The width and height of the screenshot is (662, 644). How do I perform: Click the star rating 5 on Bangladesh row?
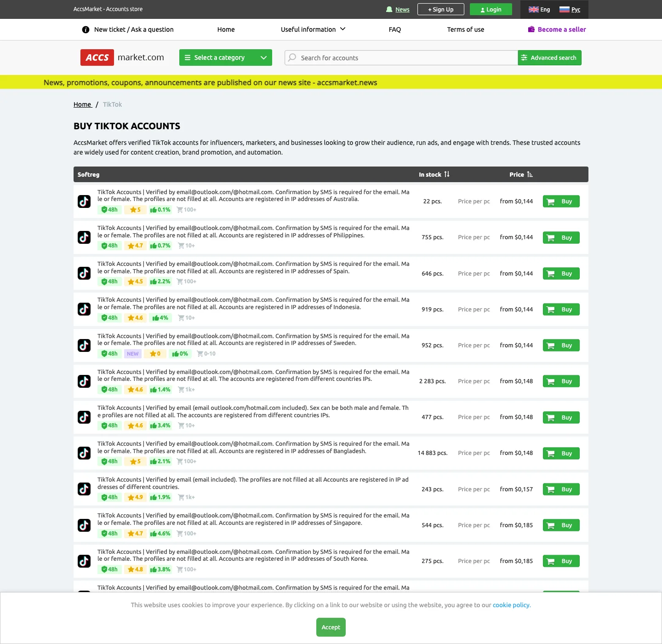click(136, 461)
